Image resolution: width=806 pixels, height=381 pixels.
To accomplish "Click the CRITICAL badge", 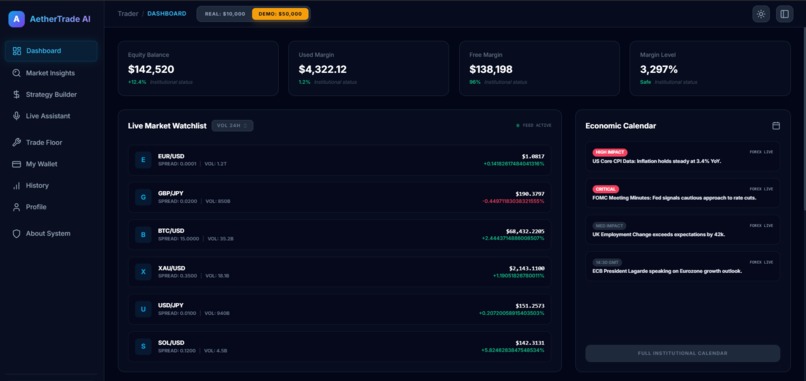I will [606, 189].
